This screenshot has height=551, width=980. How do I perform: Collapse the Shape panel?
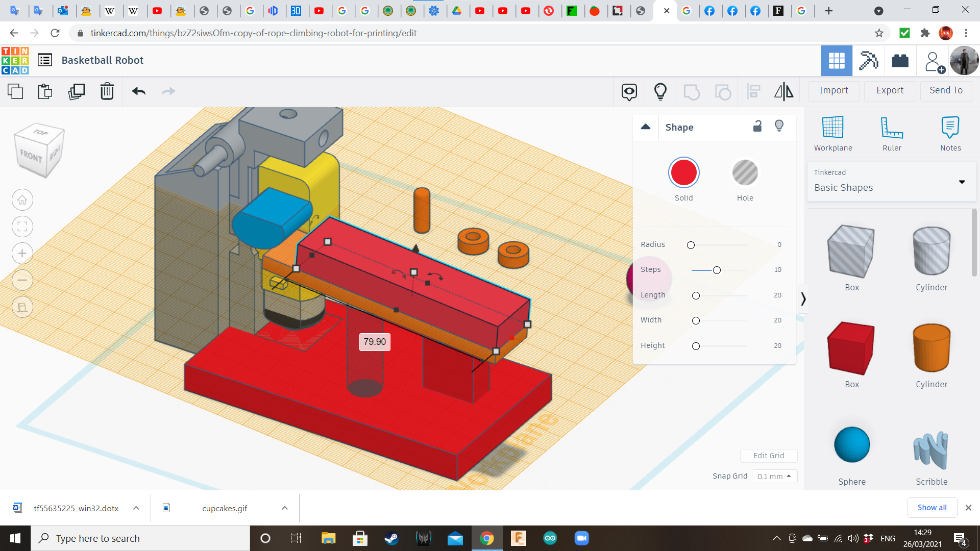coord(646,127)
